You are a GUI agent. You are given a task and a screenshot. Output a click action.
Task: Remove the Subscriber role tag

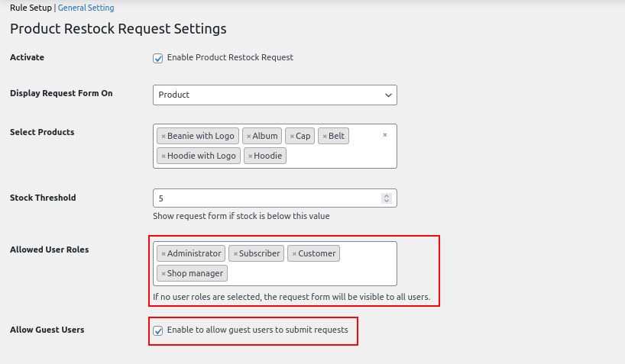pos(235,254)
